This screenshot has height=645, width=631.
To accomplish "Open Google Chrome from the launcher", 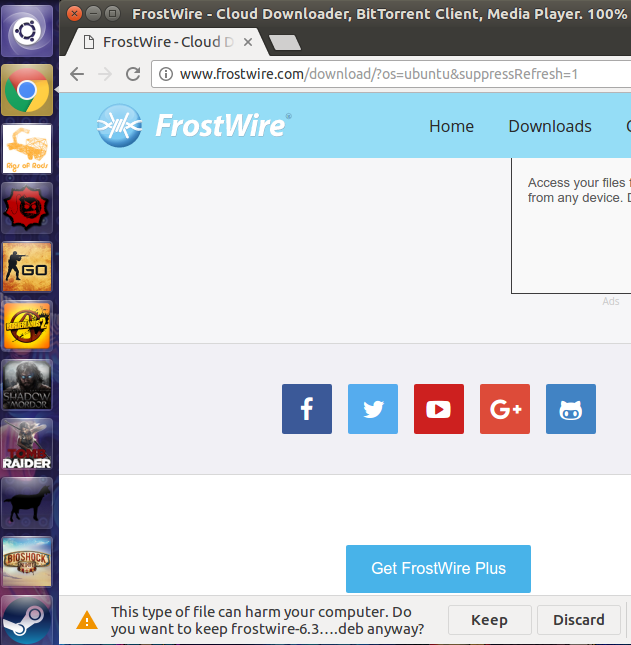I will pos(27,90).
